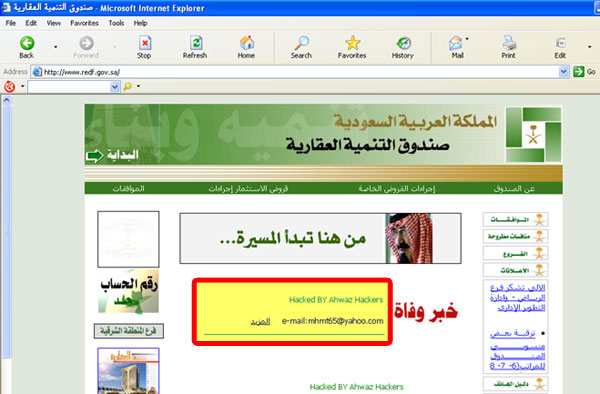Click the scroll up arrow at the page's left edge
The width and height of the screenshot is (600, 394).
7,101
